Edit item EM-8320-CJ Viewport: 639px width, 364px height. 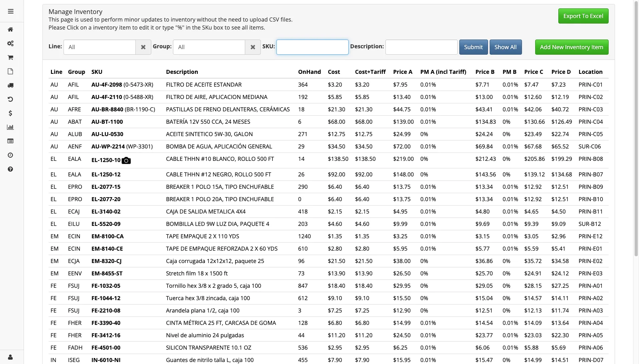(x=106, y=261)
